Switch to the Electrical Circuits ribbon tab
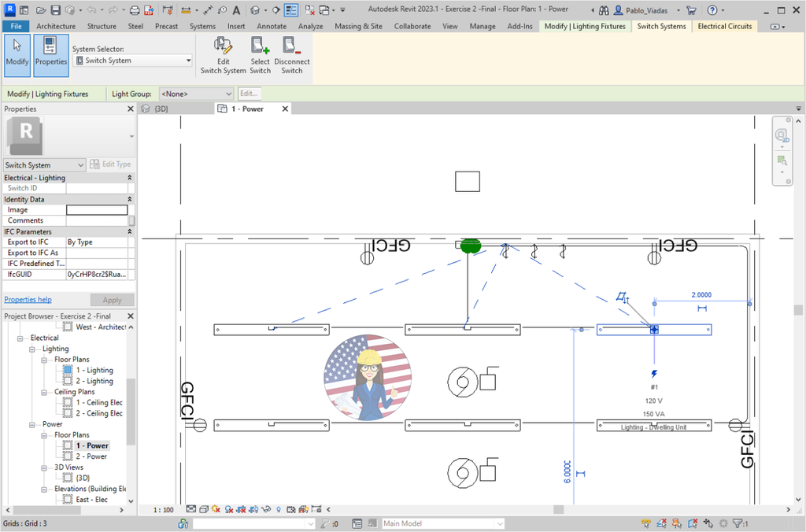806x532 pixels. pos(725,26)
